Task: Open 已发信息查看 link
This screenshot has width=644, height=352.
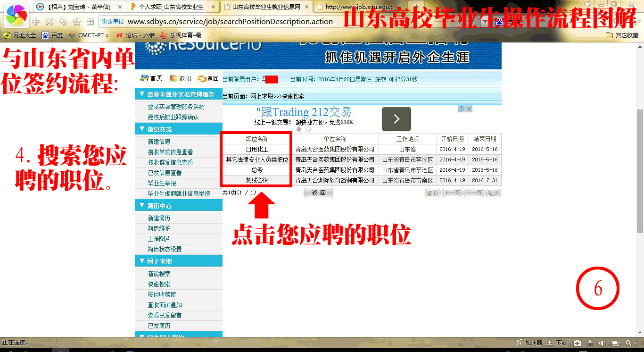Action: 165,173
